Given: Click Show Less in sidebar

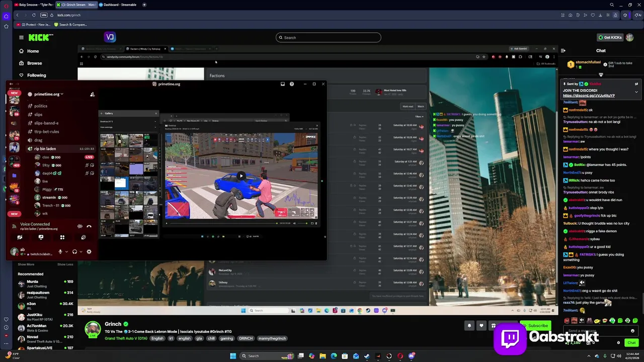Looking at the screenshot, I should (x=65, y=264).
